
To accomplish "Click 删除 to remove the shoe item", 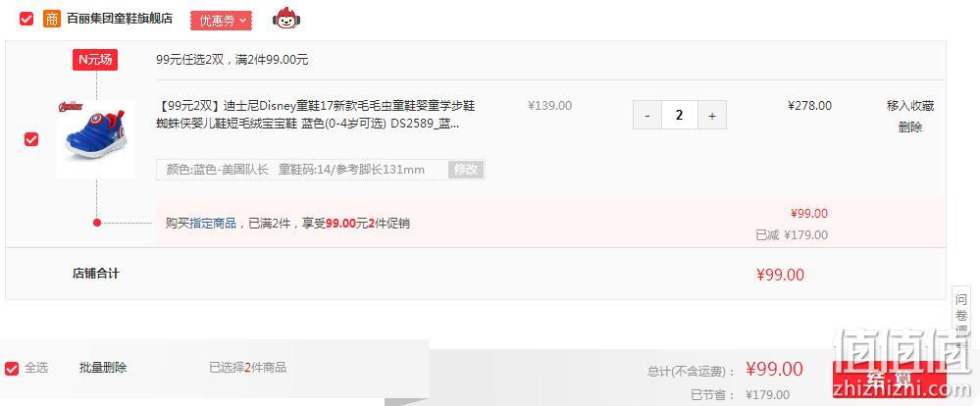I will click(910, 127).
